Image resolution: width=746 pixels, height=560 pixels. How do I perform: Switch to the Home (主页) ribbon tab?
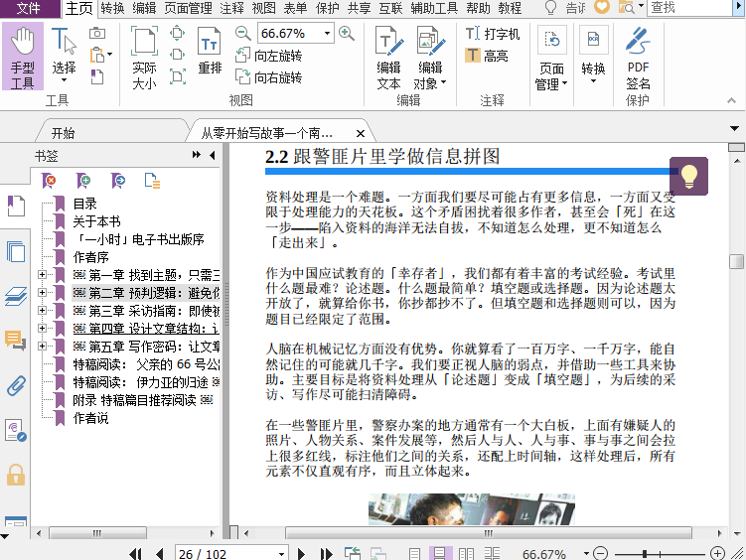pos(79,8)
